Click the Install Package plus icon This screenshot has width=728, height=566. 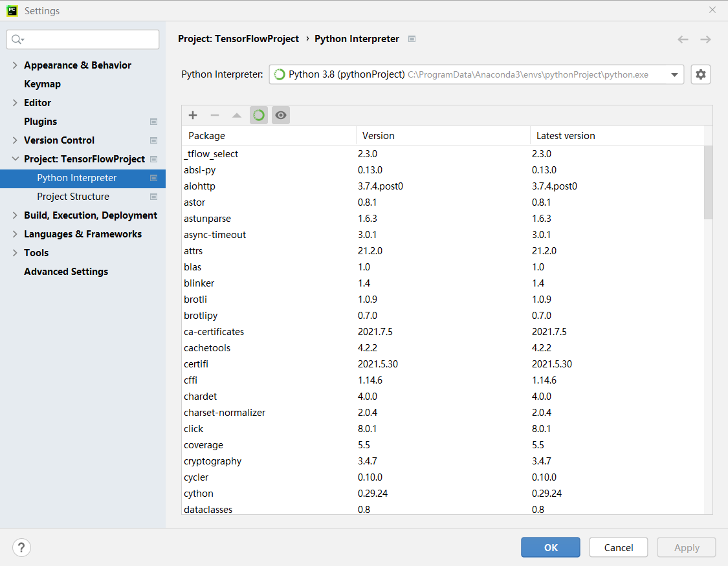(192, 114)
